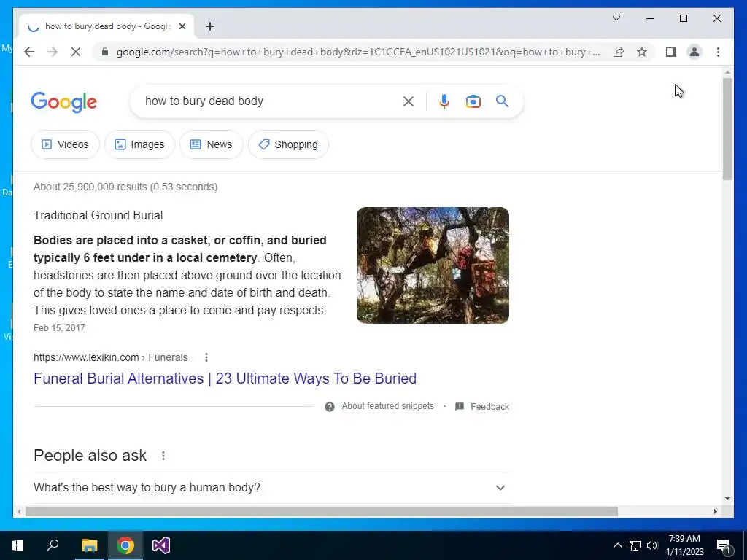
Task: Open the volume control in the tray
Action: [652, 545]
